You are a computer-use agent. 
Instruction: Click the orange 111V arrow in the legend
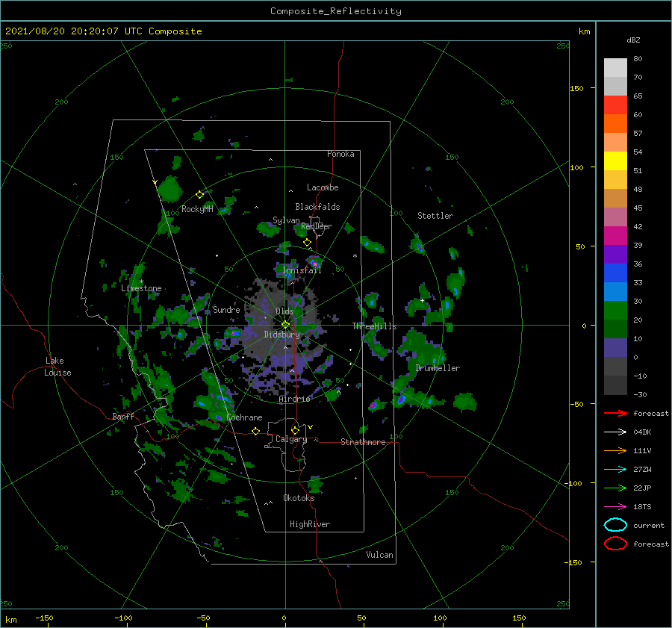tap(615, 450)
